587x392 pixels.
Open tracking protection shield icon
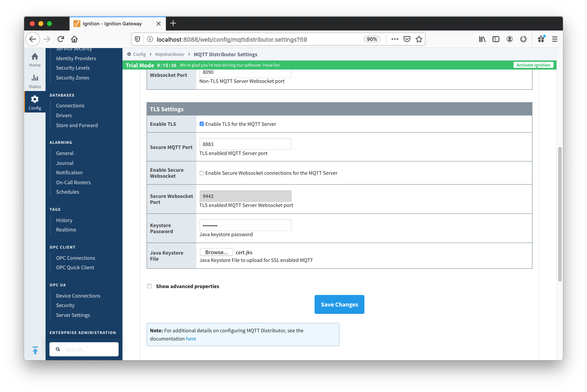pos(138,39)
